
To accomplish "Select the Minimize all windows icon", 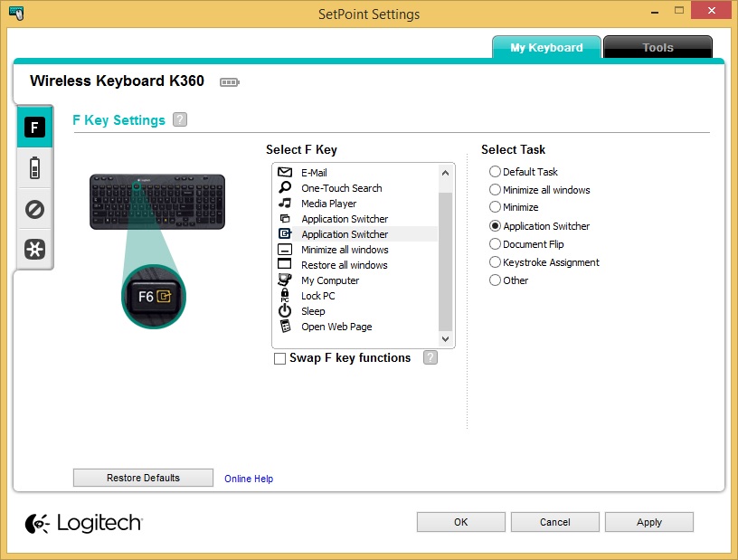I will (x=285, y=249).
